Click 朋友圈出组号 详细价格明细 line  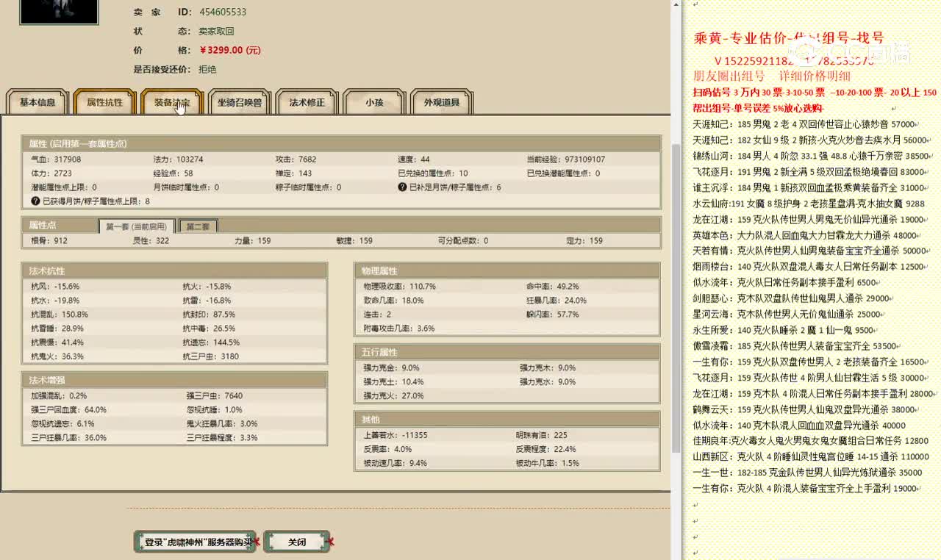click(x=771, y=76)
